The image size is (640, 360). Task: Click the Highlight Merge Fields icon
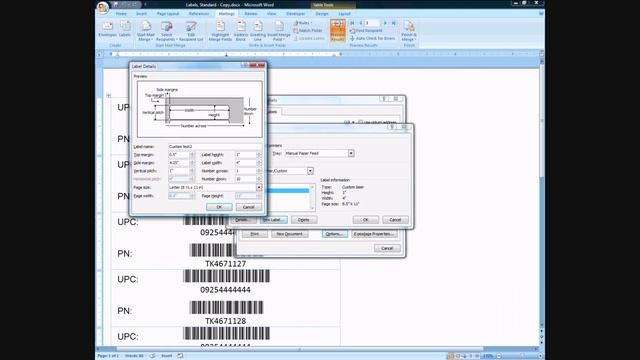tap(220, 31)
